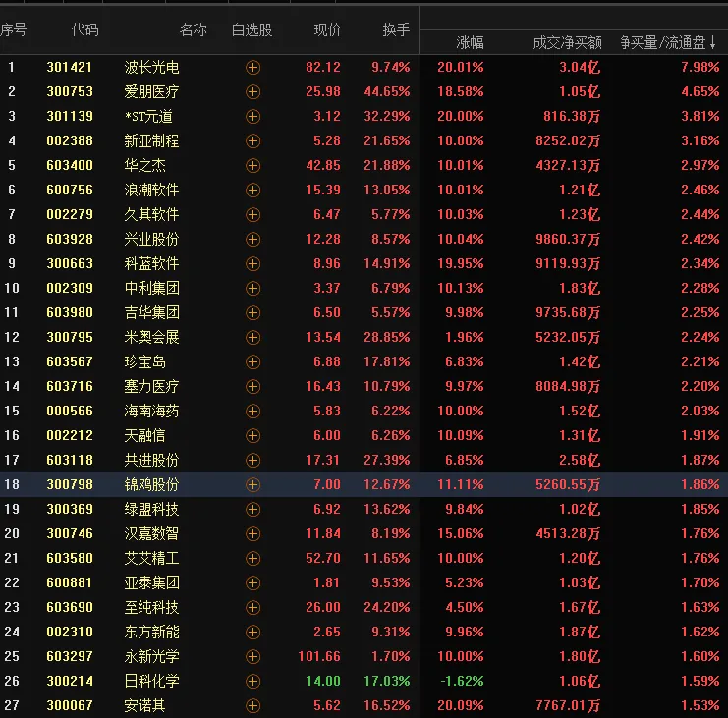This screenshot has height=718, width=728.
Task: Click net buy 7767.01万 for 安诺其
Action: coord(568,705)
